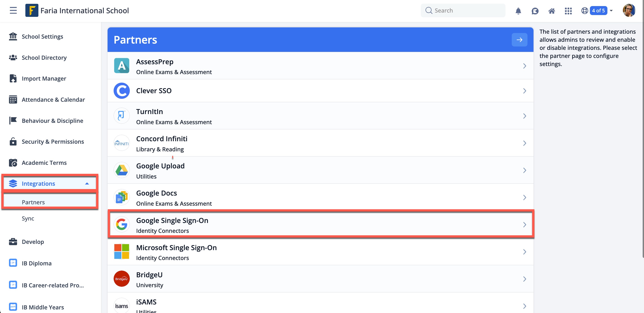Image resolution: width=644 pixels, height=313 pixels.
Task: Click the Develop briefcase icon
Action: point(13,242)
